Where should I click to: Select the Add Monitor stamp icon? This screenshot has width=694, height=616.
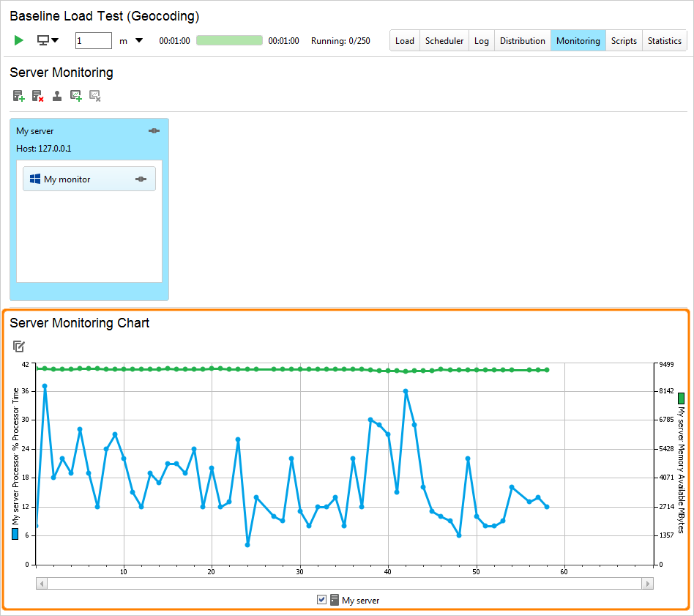point(57,95)
